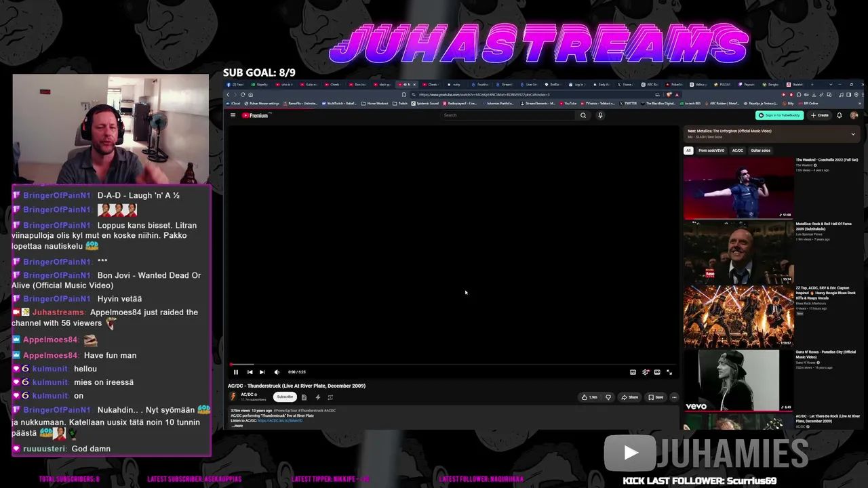Click the transcript icon beside Subscribe
This screenshot has height=488, width=868.
(304, 397)
